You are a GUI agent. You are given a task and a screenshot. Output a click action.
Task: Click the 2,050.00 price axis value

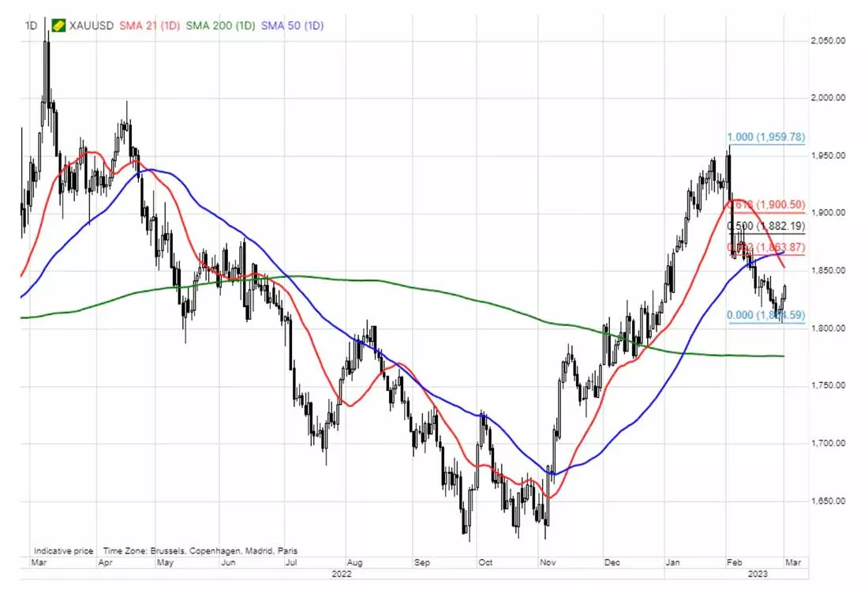tap(828, 40)
